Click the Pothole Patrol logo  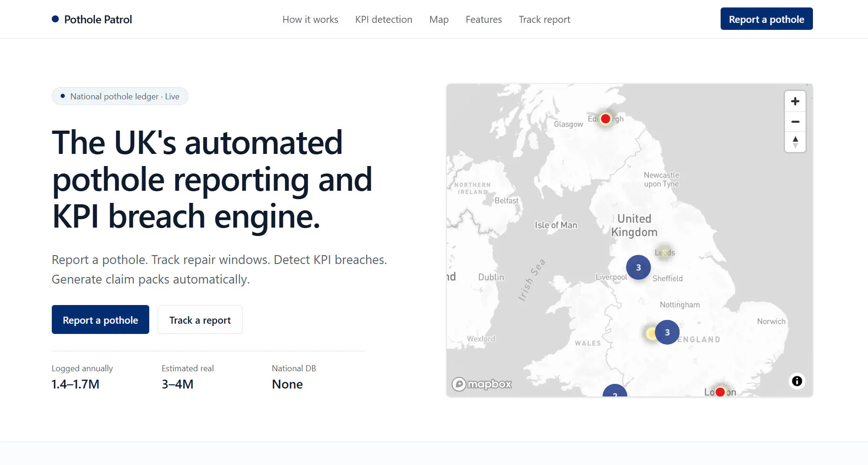pyautogui.click(x=92, y=19)
